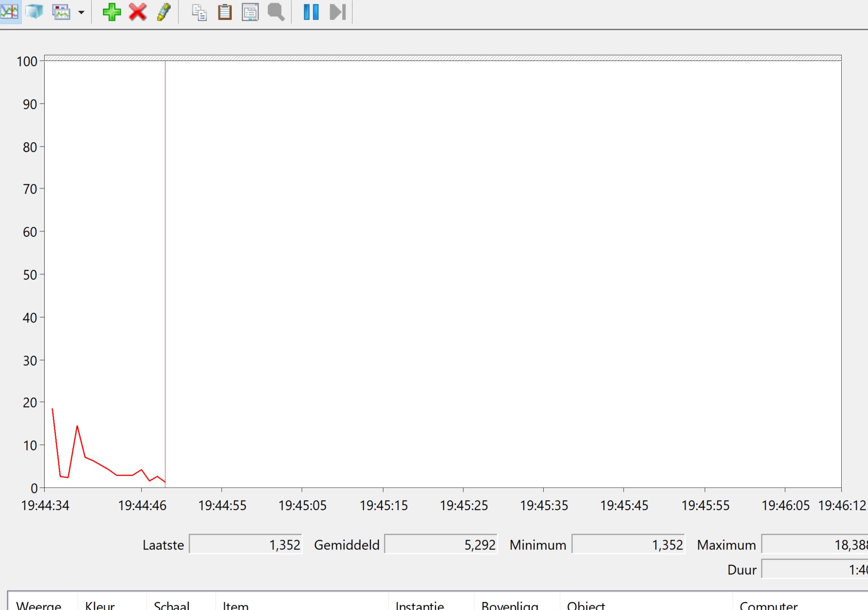Click the Laatste value field
The image size is (868, 610).
245,544
